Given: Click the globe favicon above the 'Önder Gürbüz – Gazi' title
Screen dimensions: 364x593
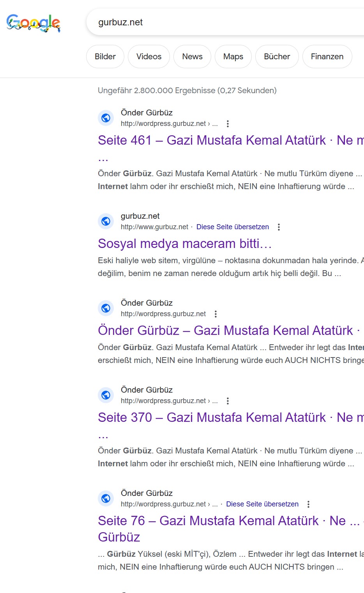Looking at the screenshot, I should [x=106, y=308].
